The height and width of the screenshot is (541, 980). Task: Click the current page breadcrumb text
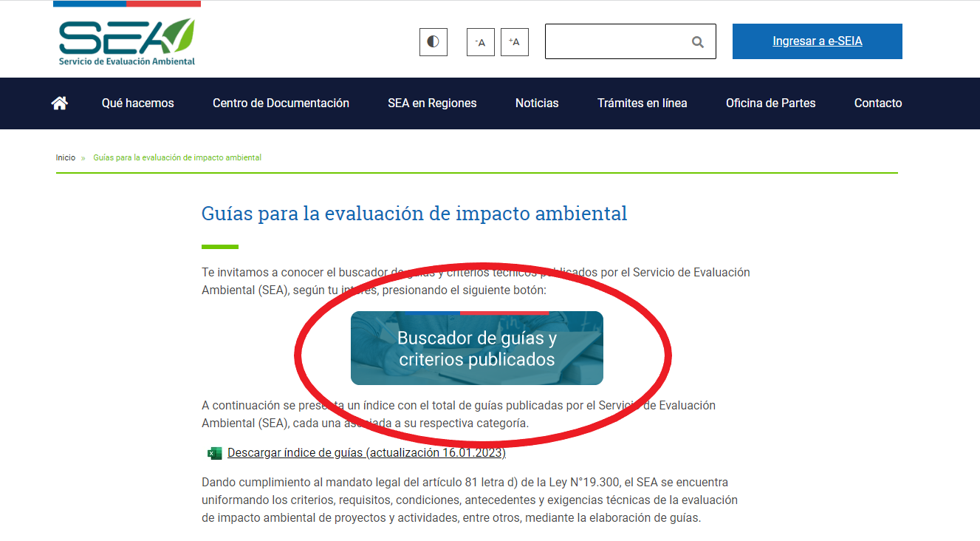click(x=177, y=157)
